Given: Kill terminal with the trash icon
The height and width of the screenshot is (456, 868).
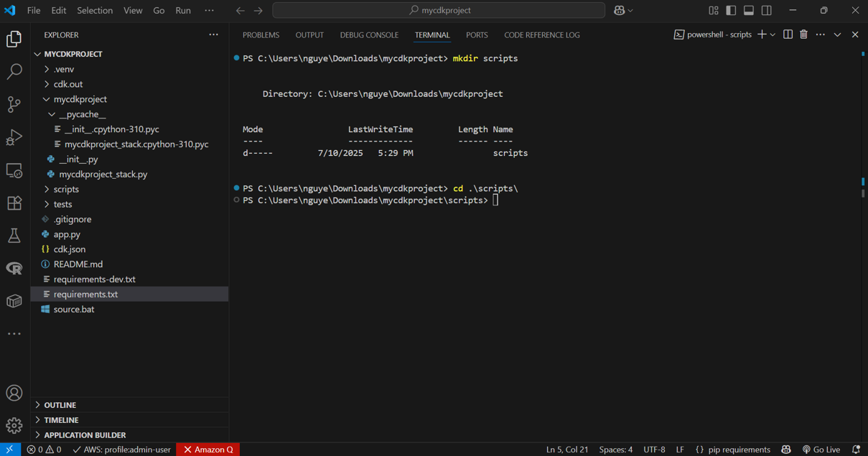Looking at the screenshot, I should pyautogui.click(x=803, y=34).
